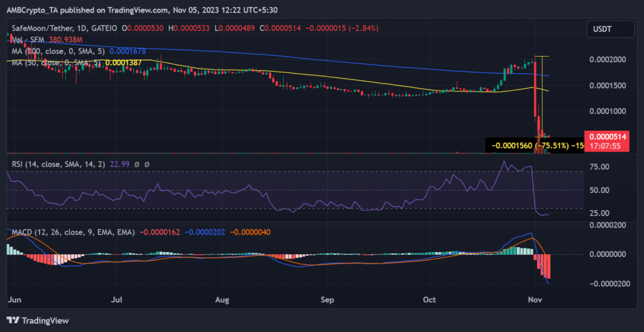Open the USDT currency dropdown
644x332 pixels.
point(604,28)
